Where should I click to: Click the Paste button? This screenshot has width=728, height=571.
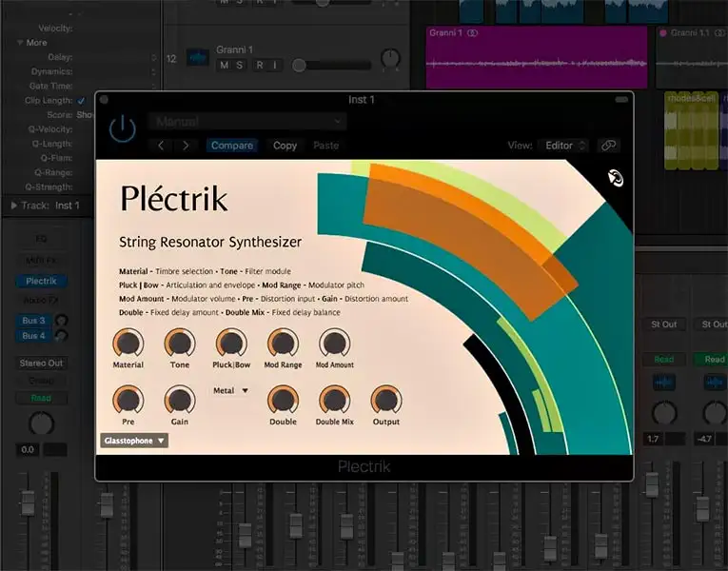click(325, 146)
